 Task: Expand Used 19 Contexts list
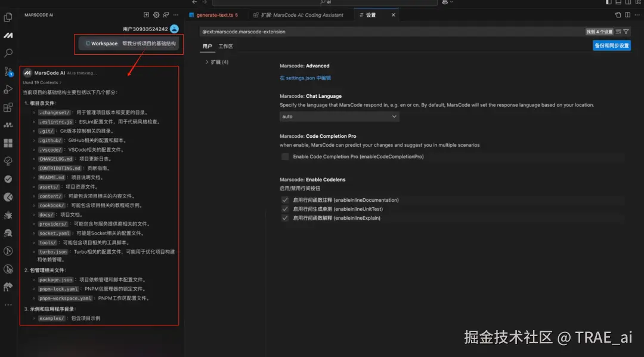click(42, 82)
